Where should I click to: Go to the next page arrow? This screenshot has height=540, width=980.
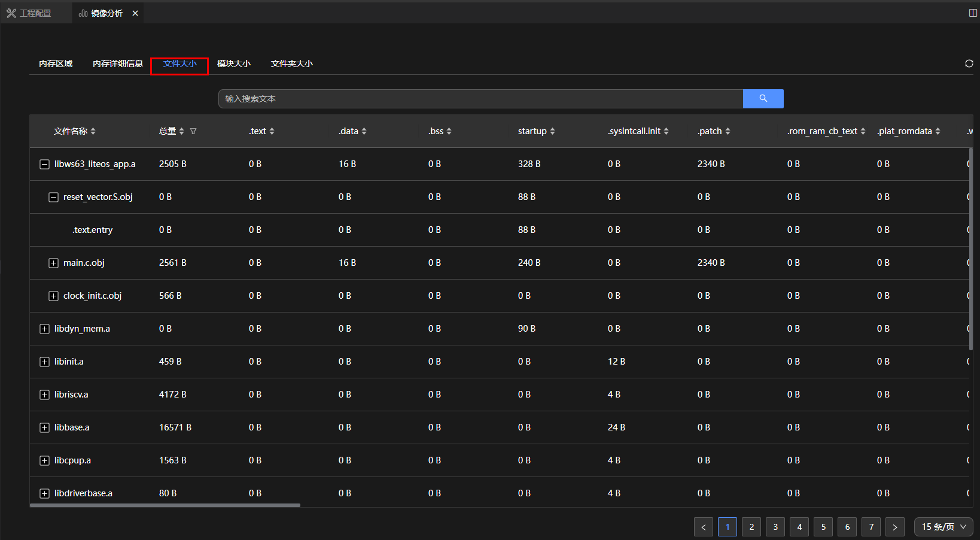click(895, 527)
